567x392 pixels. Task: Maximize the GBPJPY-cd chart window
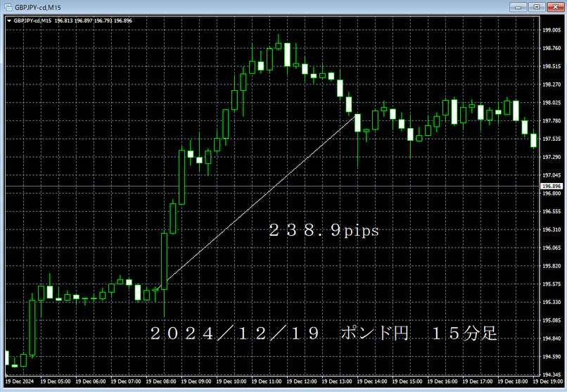(537, 6)
